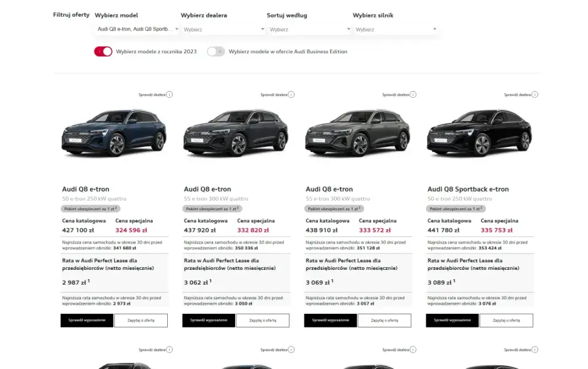588x369 pixels.
Task: Click info icon in second row, first car
Action: tap(170, 350)
